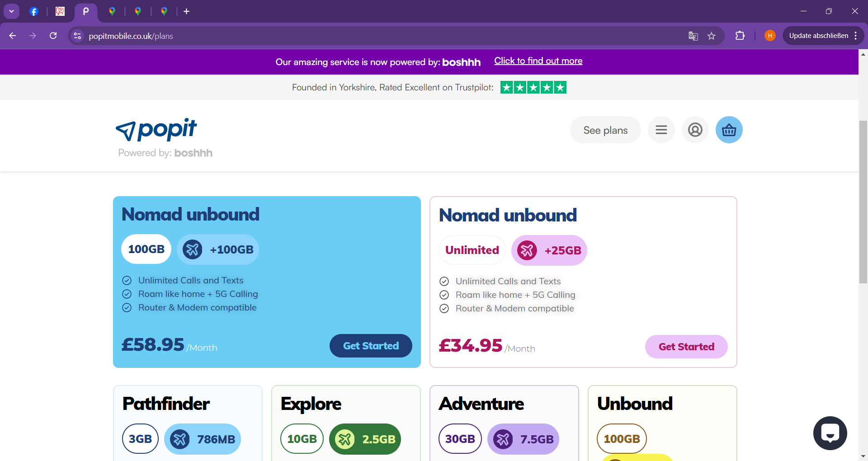Click the page vertical scrollbar thumb

(x=863, y=202)
